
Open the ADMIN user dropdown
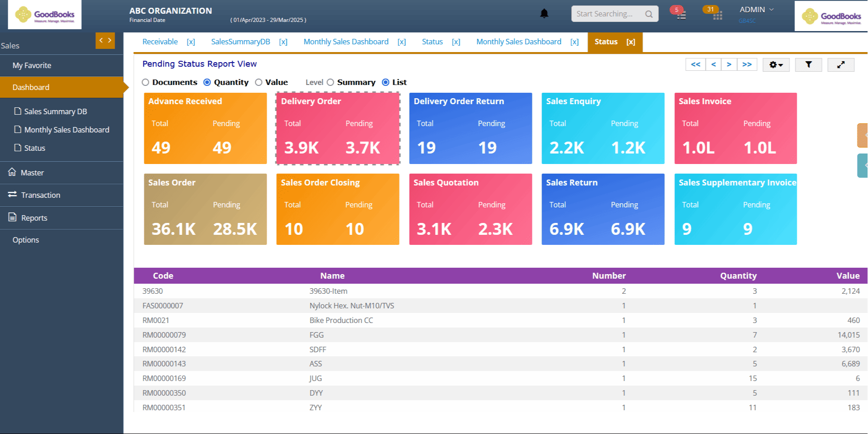click(757, 10)
